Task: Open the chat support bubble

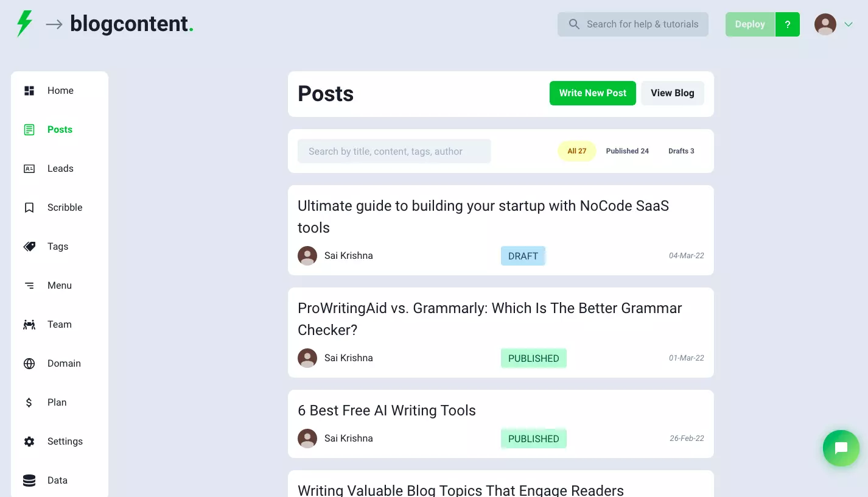Action: [x=841, y=448]
